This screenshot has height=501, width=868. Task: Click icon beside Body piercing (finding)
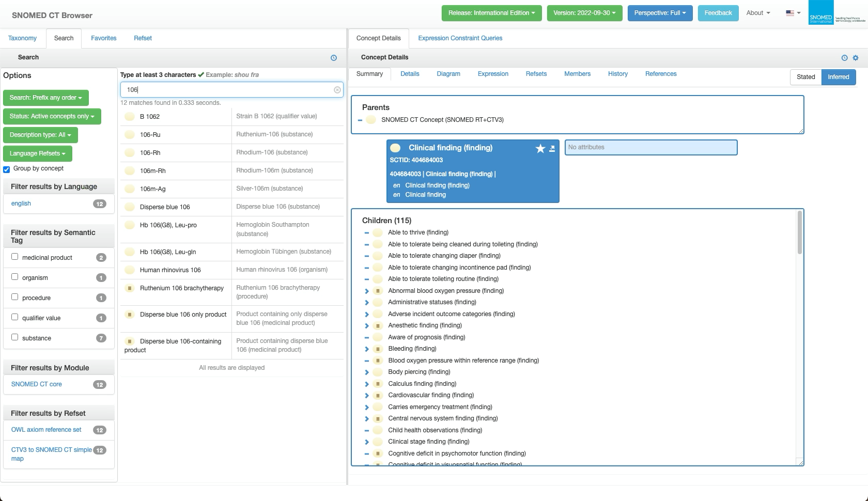click(378, 372)
